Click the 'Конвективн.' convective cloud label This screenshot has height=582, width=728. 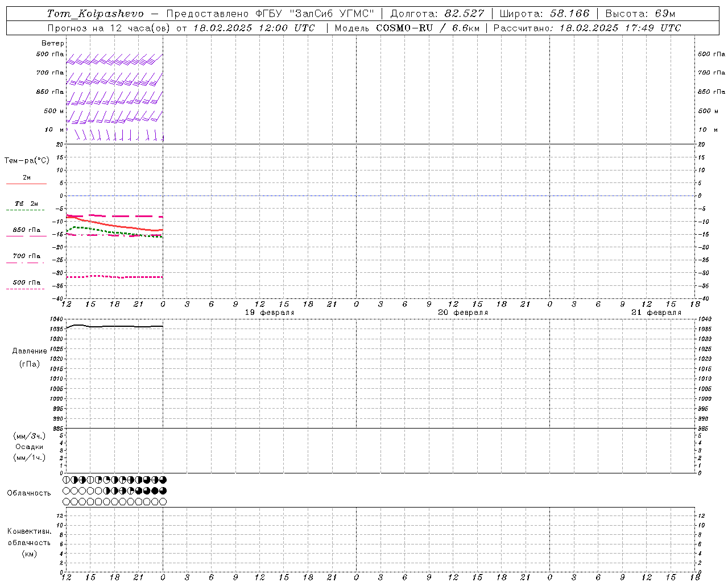[30, 531]
